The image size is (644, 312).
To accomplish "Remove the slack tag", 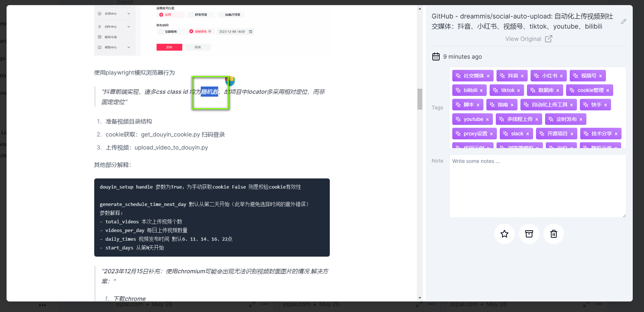I will coord(528,134).
